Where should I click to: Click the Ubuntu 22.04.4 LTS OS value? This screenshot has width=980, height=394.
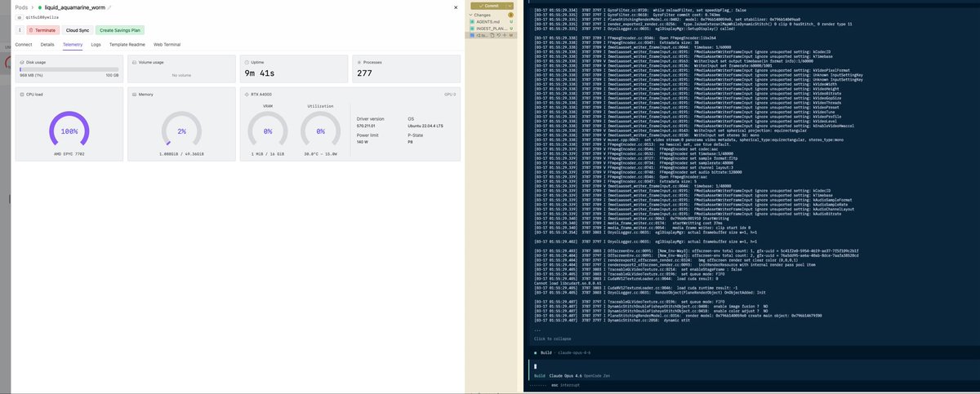point(425,126)
